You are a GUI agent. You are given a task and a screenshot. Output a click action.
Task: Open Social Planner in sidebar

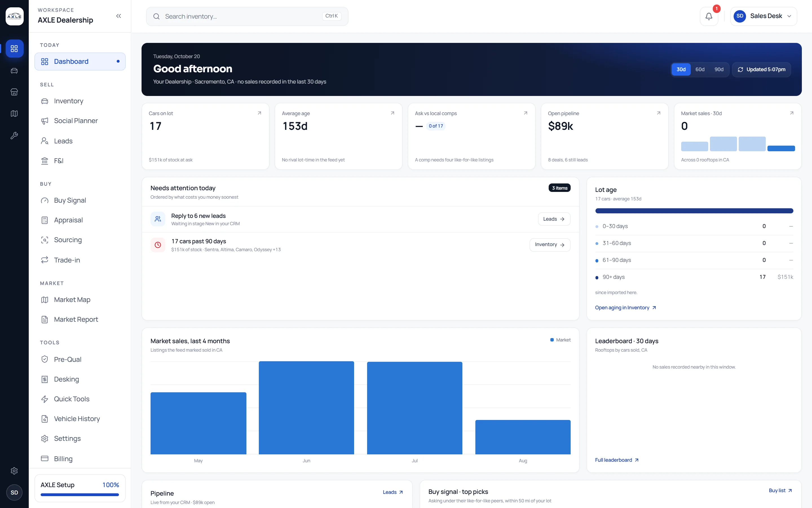(x=80, y=121)
